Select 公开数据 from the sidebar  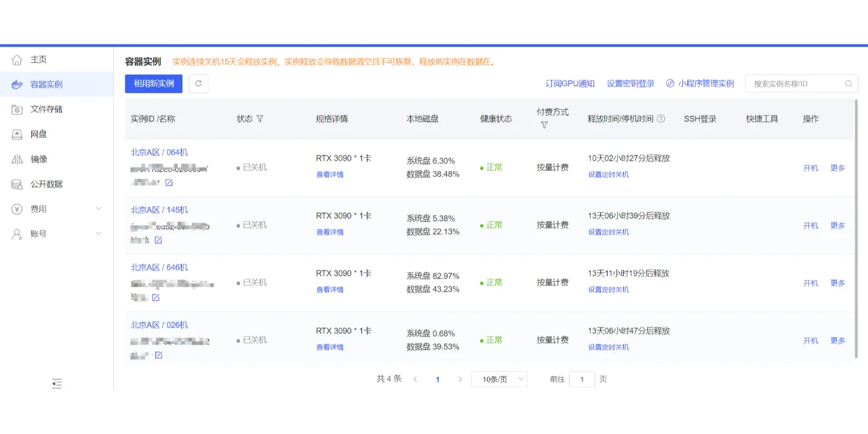tap(46, 184)
